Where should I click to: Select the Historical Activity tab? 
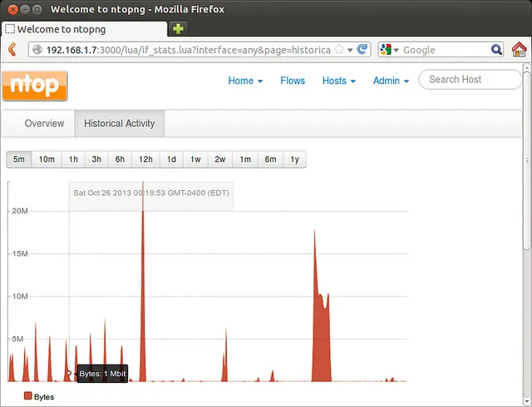click(120, 124)
